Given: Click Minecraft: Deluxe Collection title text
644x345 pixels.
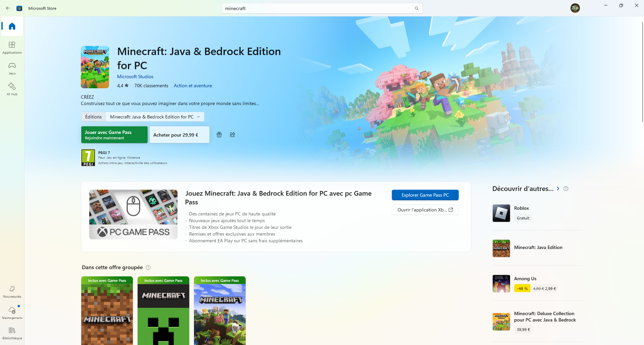Looking at the screenshot, I should [x=545, y=316].
